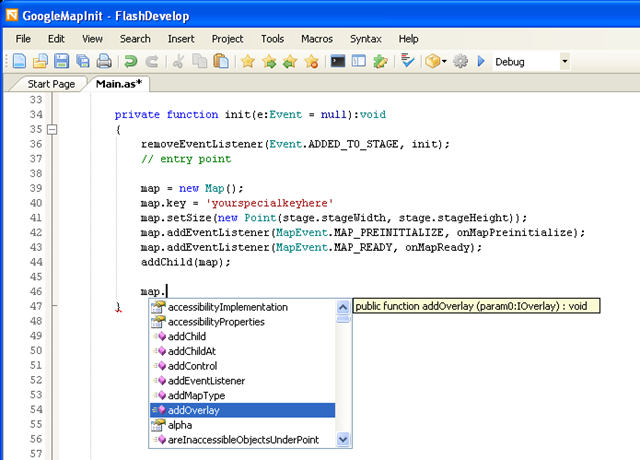This screenshot has height=460, width=640.
Task: Select addChildAt from the completion list
Action: (x=242, y=351)
